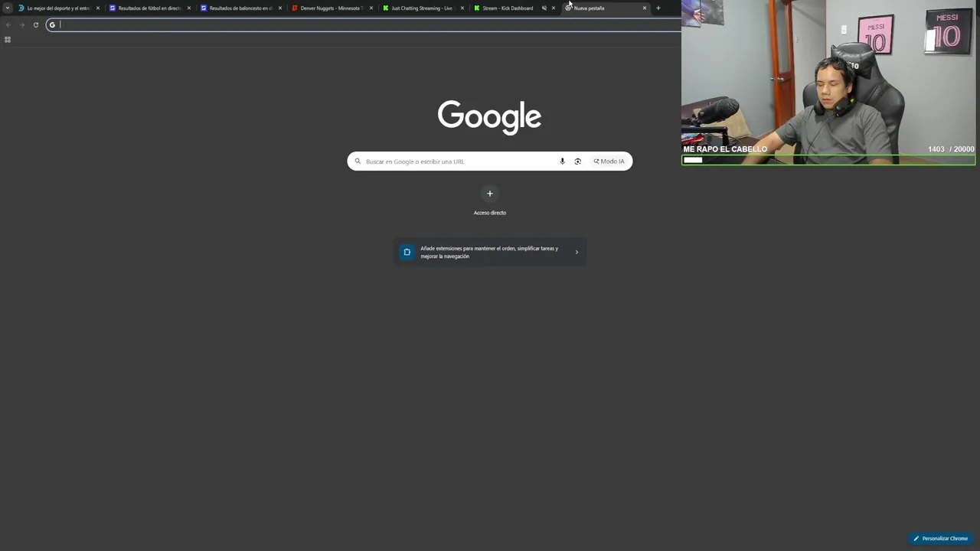The height and width of the screenshot is (551, 980).
Task: Click the 'ME RAPO EL CABELLO' goal progress bar
Action: coord(828,160)
